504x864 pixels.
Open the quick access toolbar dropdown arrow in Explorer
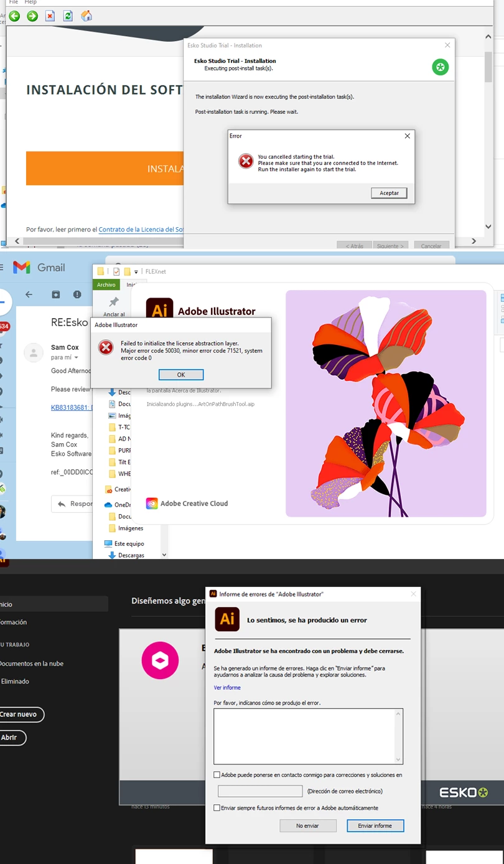tap(136, 272)
